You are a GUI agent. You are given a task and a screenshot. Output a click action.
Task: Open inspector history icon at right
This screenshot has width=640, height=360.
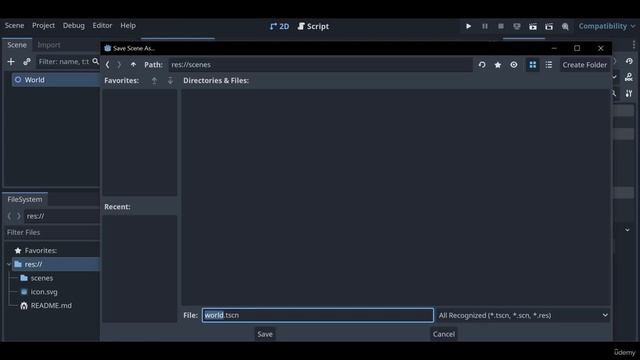pos(629,61)
